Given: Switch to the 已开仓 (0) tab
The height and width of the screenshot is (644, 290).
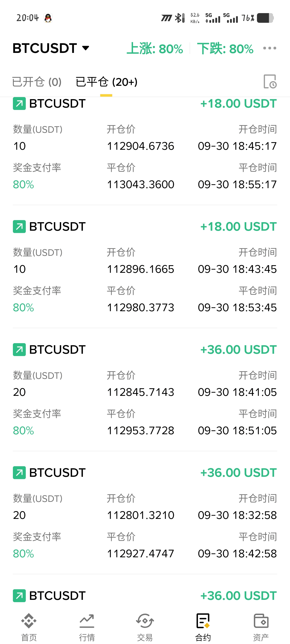Looking at the screenshot, I should [x=37, y=82].
